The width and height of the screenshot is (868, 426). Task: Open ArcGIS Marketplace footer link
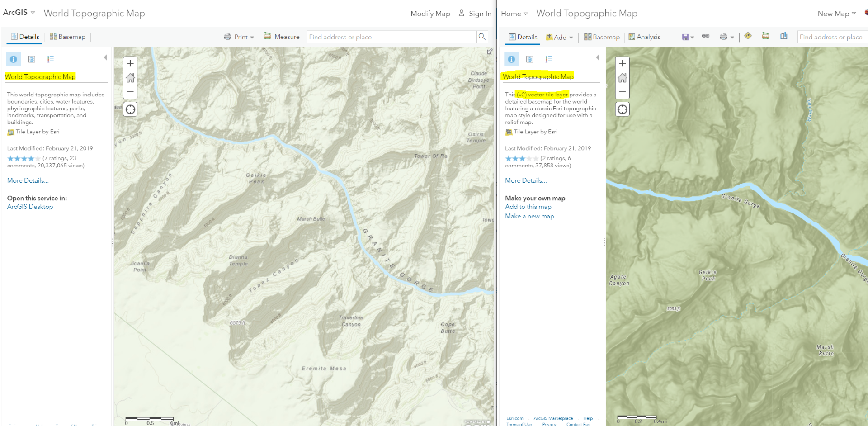[553, 418]
